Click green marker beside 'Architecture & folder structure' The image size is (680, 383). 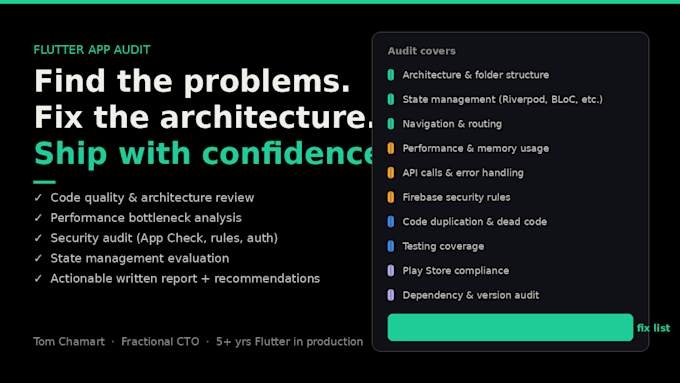click(x=391, y=75)
